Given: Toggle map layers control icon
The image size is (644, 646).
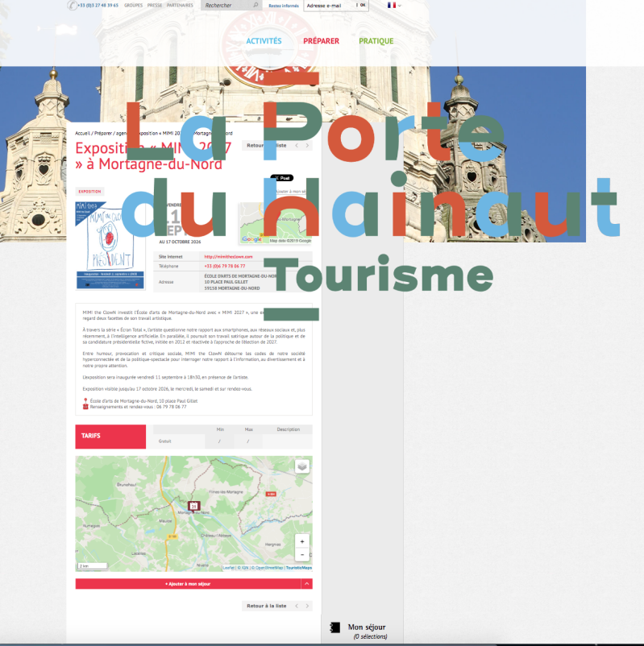Looking at the screenshot, I should 302,466.
